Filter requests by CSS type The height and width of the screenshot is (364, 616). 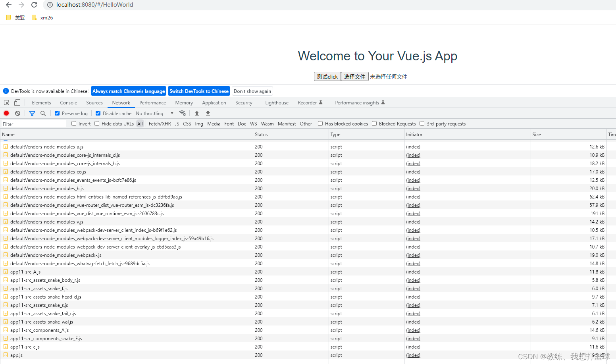coord(187,123)
